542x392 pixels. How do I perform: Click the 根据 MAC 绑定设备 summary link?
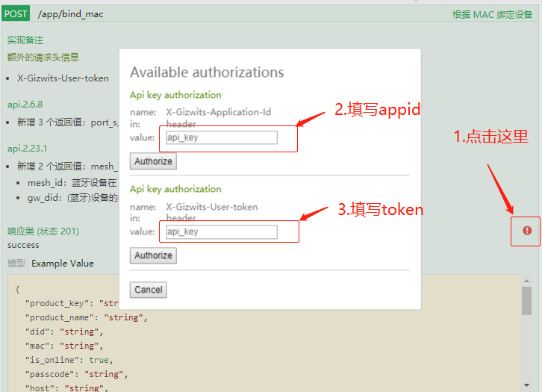click(492, 14)
